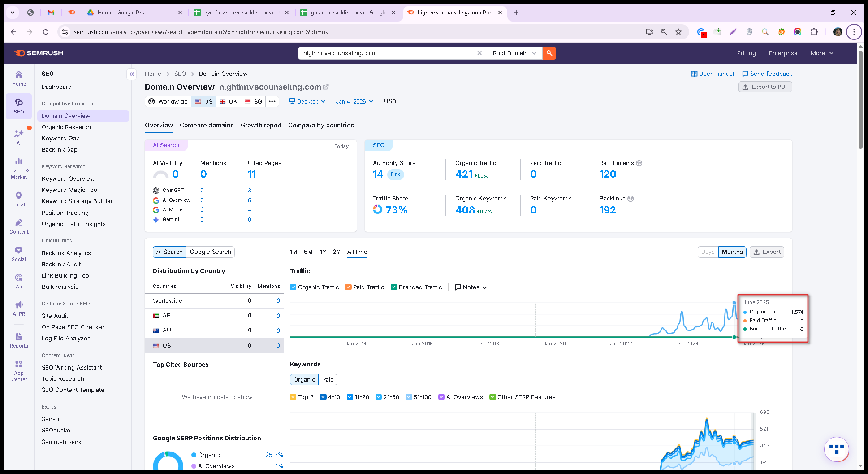868x474 pixels.
Task: Toggle the Branded Traffic checkbox
Action: pyautogui.click(x=393, y=287)
